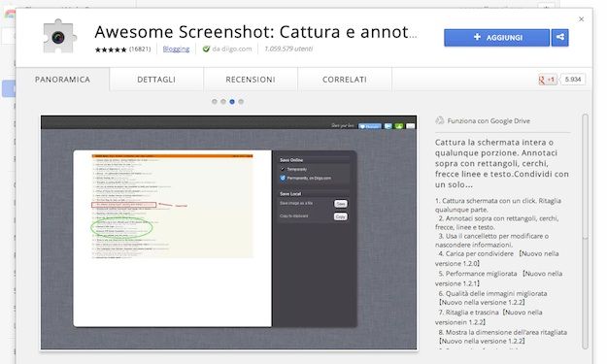Click the green verified checkmark icon
Screen dimensions: 607x364
click(x=206, y=50)
